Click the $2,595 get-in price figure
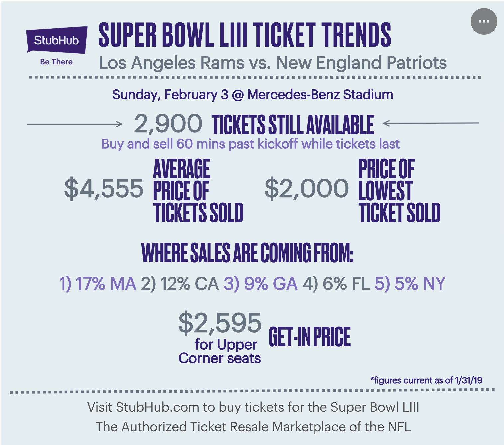This screenshot has width=504, height=445. [220, 323]
